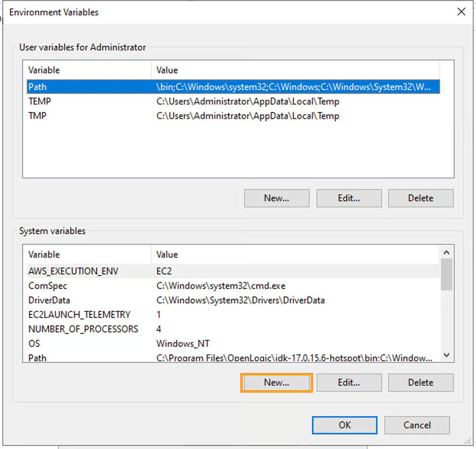This screenshot has height=449, width=476.
Task: Select the TEMP user variable
Action: coord(40,101)
